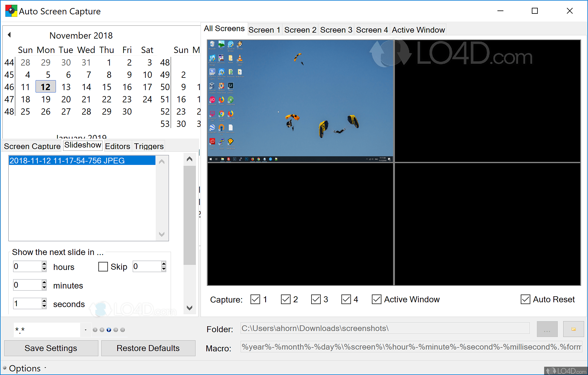Viewport: 588px width, 375px height.
Task: Open screenshots folder with the folder icon
Action: pyautogui.click(x=573, y=329)
